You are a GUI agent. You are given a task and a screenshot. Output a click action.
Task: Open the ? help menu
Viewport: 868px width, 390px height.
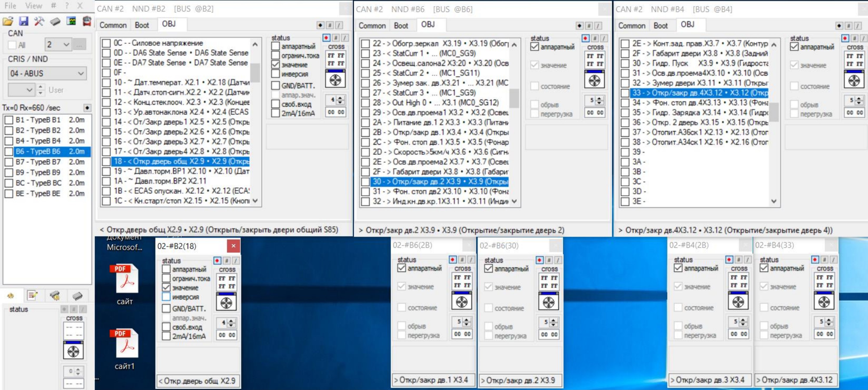click(67, 6)
